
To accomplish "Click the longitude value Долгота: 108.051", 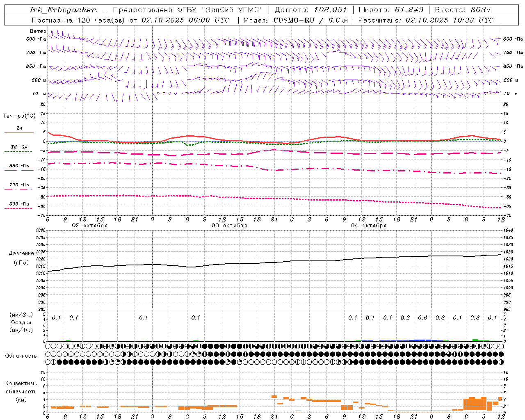I will coord(311,10).
